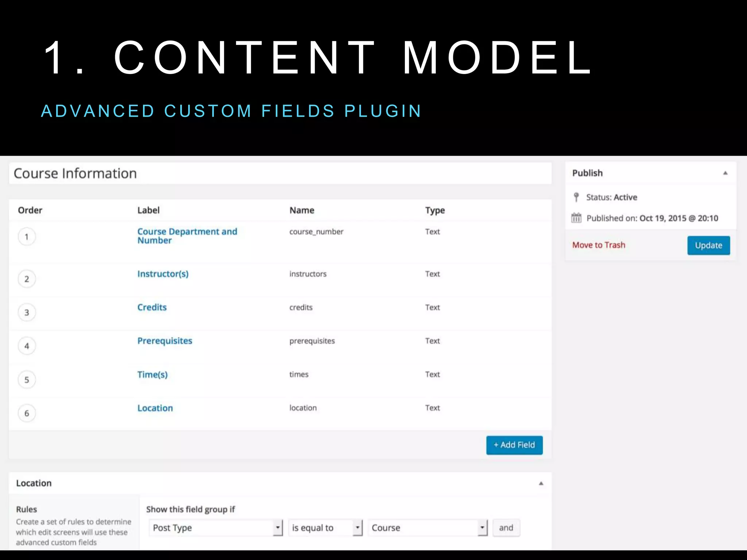Click the order number 4 circle handle

pyautogui.click(x=27, y=346)
